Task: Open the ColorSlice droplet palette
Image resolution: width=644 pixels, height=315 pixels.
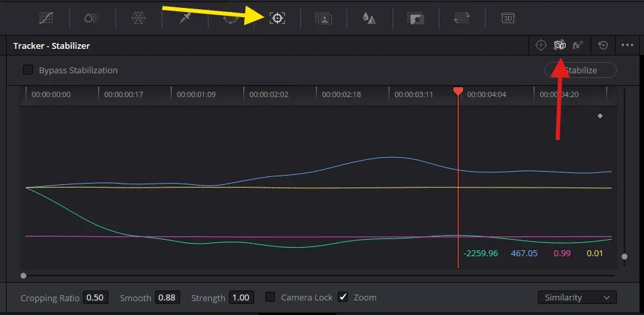Action: click(x=92, y=18)
